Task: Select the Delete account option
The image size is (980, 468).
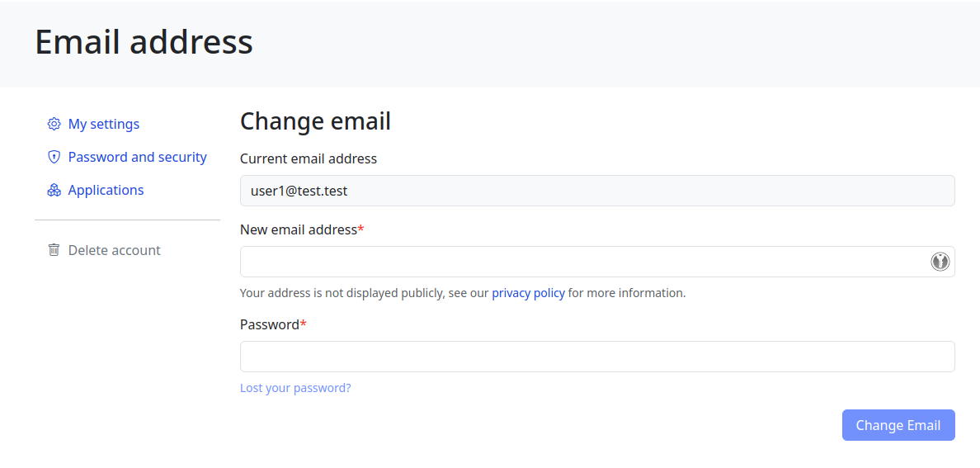Action: 114,250
